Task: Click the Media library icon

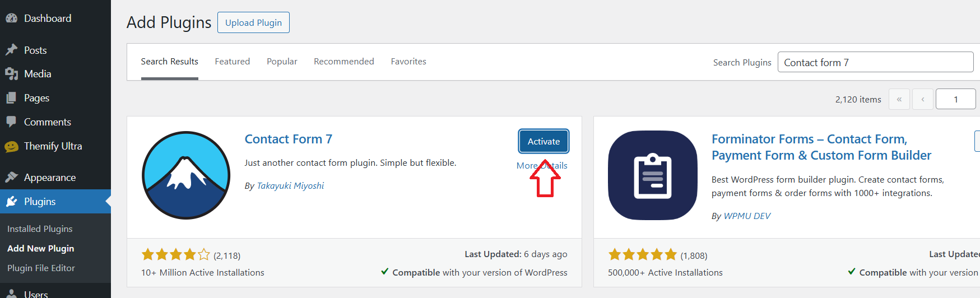Action: [x=11, y=74]
